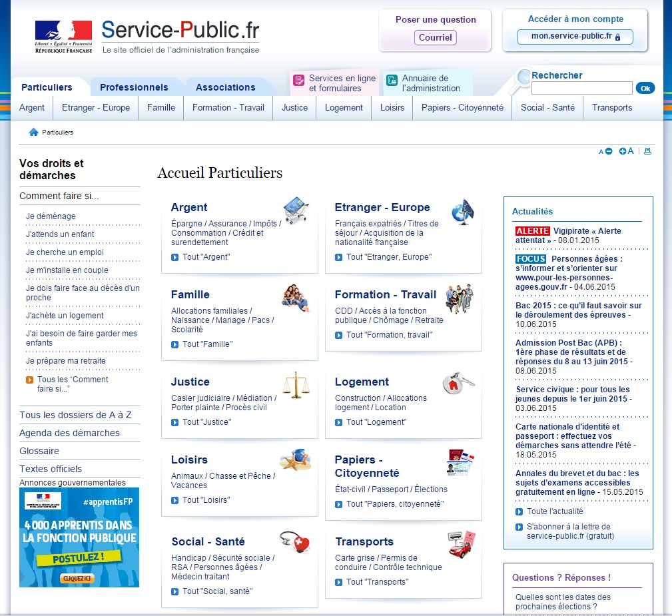Click the globe Etranger - Europe icon
Image resolution: width=672 pixels, height=616 pixels.
tap(462, 210)
